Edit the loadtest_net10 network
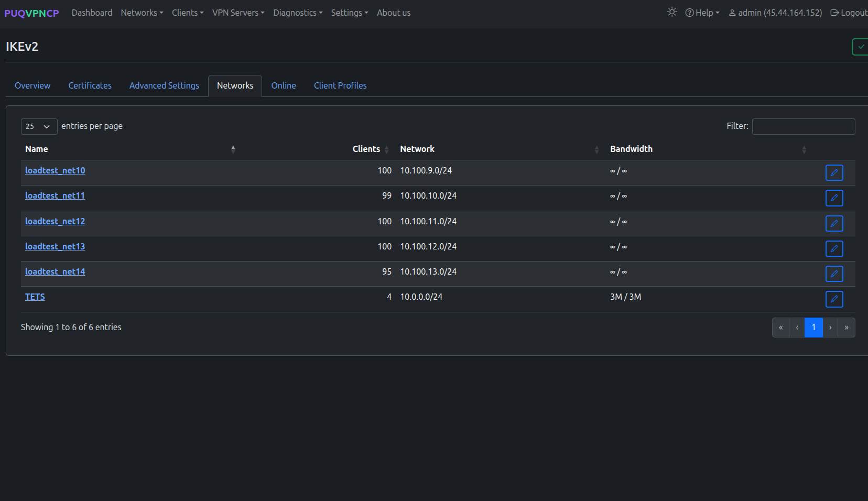The width and height of the screenshot is (868, 501). click(x=834, y=172)
